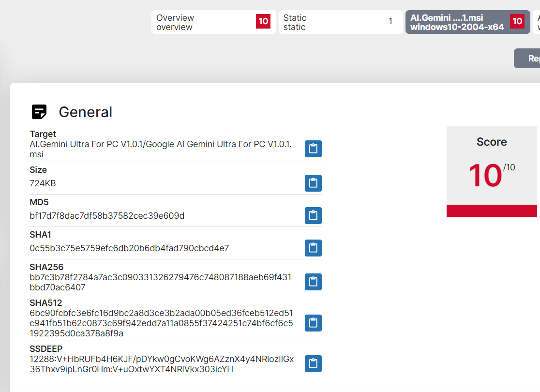Copy the SSDEEP hash

[x=313, y=364]
